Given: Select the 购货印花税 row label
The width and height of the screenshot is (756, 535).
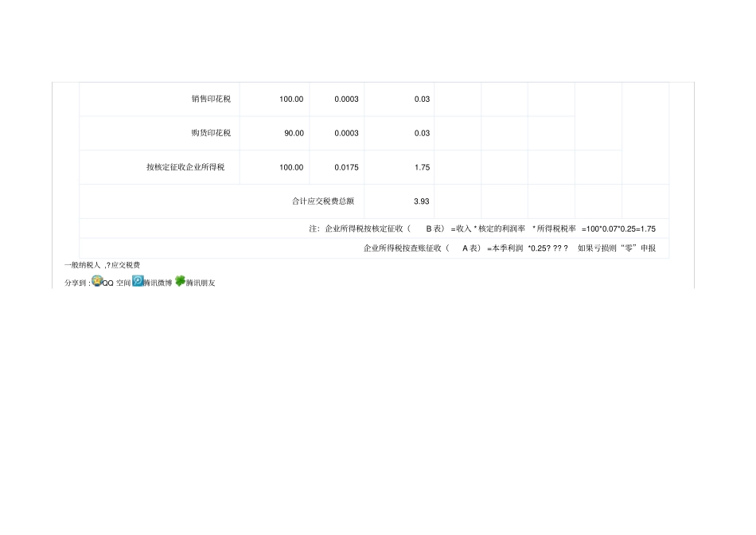Looking at the screenshot, I should click(211, 133).
